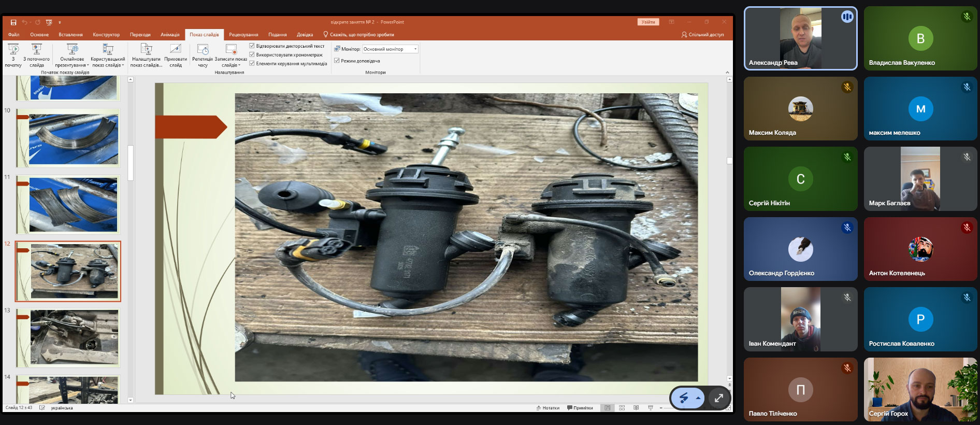This screenshot has height=425, width=980.
Task: Switch to slide sorter view icon
Action: 622,408
